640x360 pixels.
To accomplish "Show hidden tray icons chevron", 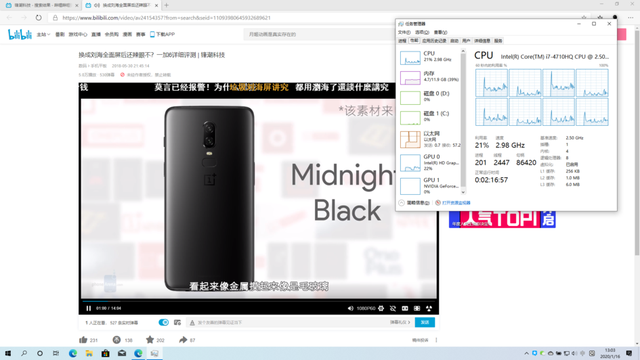I will coord(526,353).
